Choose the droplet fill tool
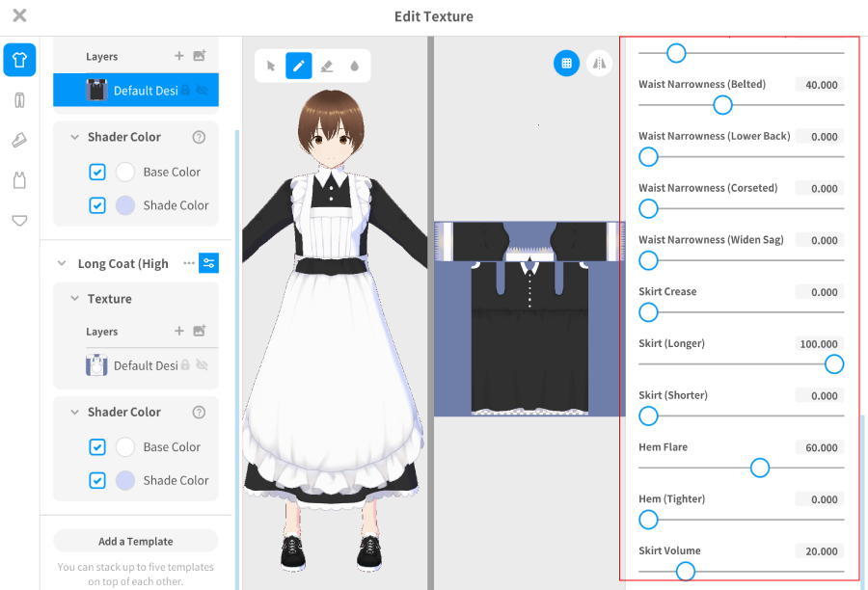 (x=354, y=66)
